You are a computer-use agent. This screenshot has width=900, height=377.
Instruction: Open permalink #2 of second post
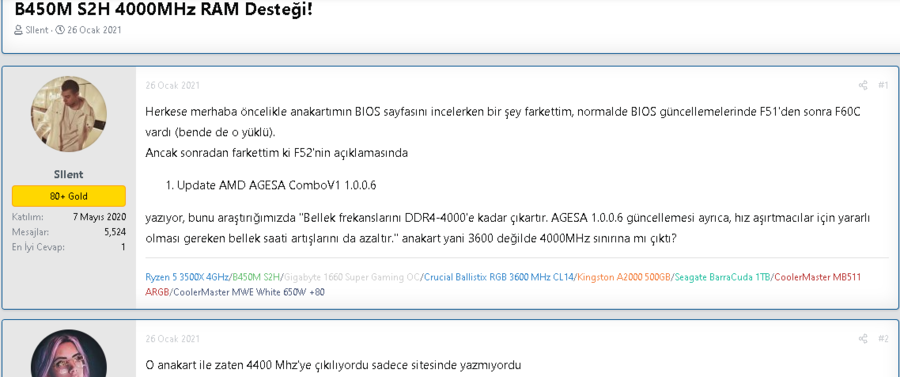(883, 339)
